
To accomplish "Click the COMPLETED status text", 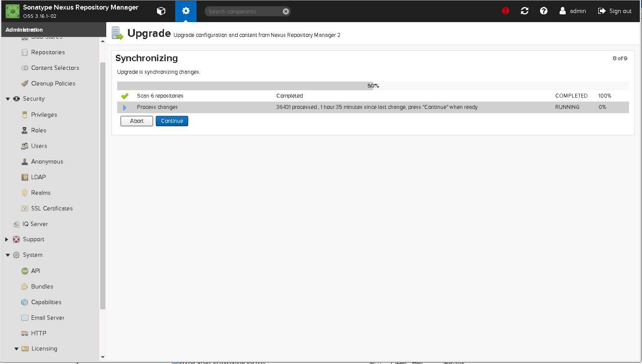I will (x=571, y=96).
